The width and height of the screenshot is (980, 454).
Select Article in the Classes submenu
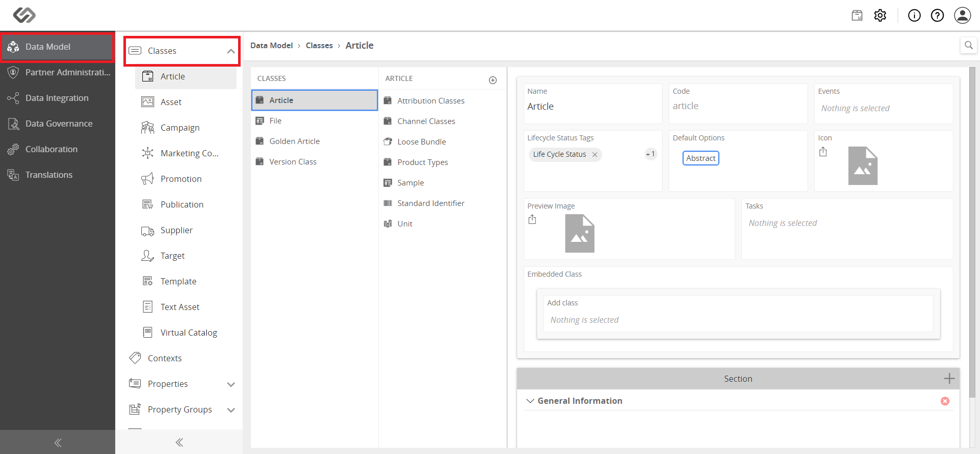pyautogui.click(x=186, y=76)
